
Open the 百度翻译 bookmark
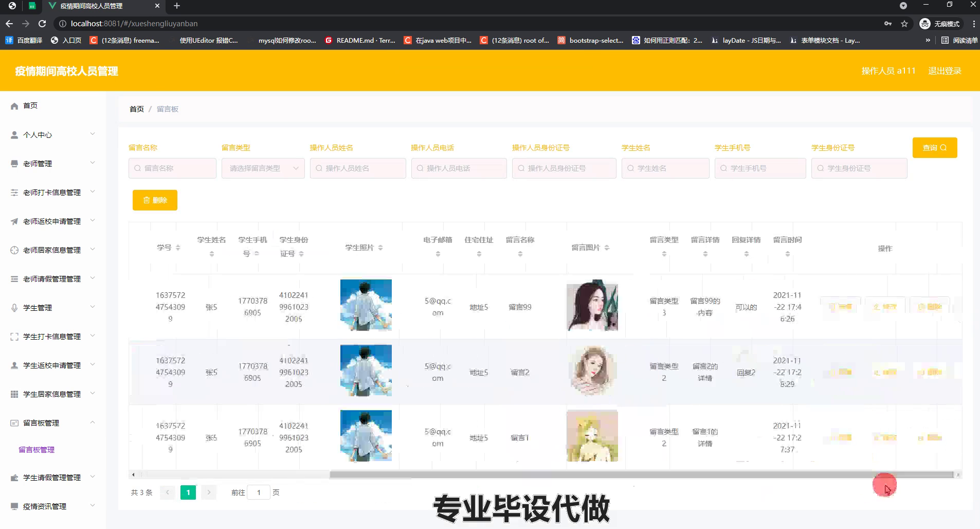[24, 40]
